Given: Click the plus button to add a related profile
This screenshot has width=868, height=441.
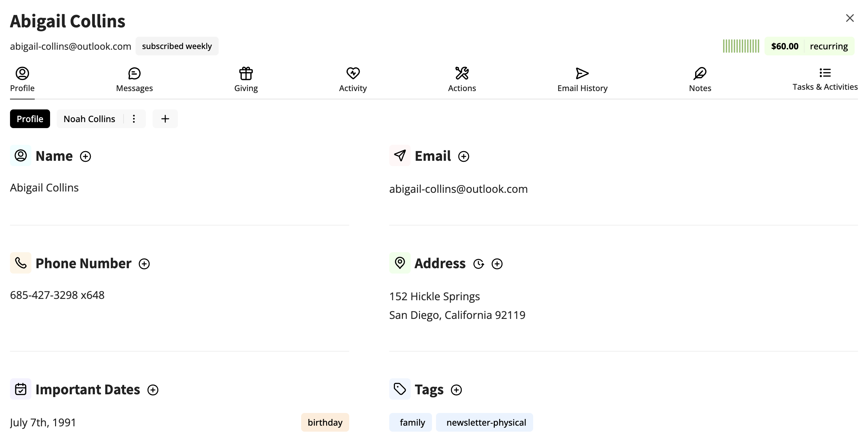Looking at the screenshot, I should point(165,119).
